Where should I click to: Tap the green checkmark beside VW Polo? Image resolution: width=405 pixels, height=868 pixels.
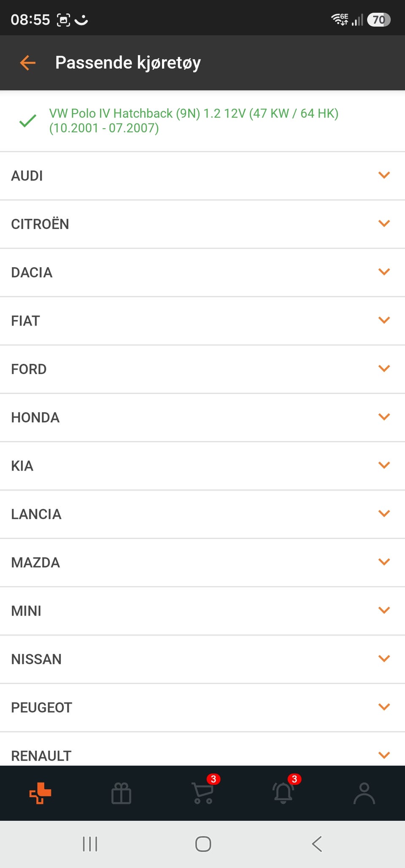[28, 121]
